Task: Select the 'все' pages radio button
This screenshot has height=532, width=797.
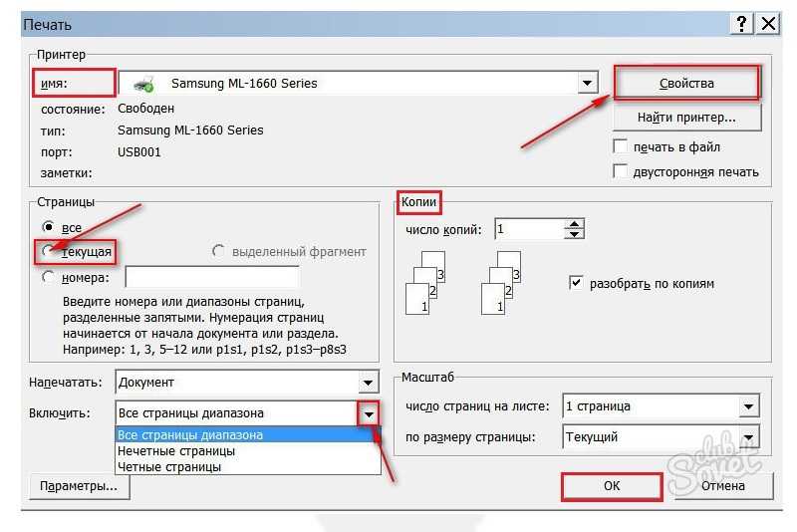Action: tap(48, 226)
